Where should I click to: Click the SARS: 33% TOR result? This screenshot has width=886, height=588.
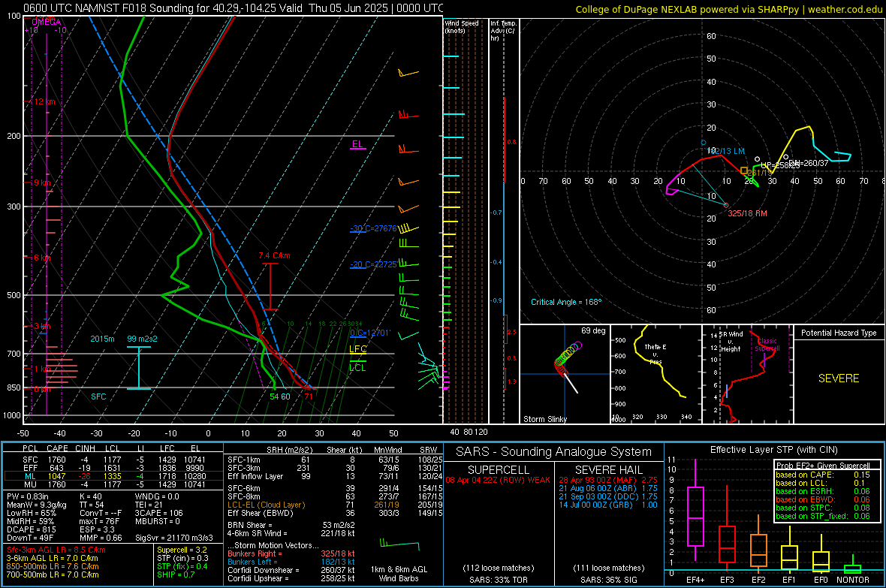click(x=498, y=580)
